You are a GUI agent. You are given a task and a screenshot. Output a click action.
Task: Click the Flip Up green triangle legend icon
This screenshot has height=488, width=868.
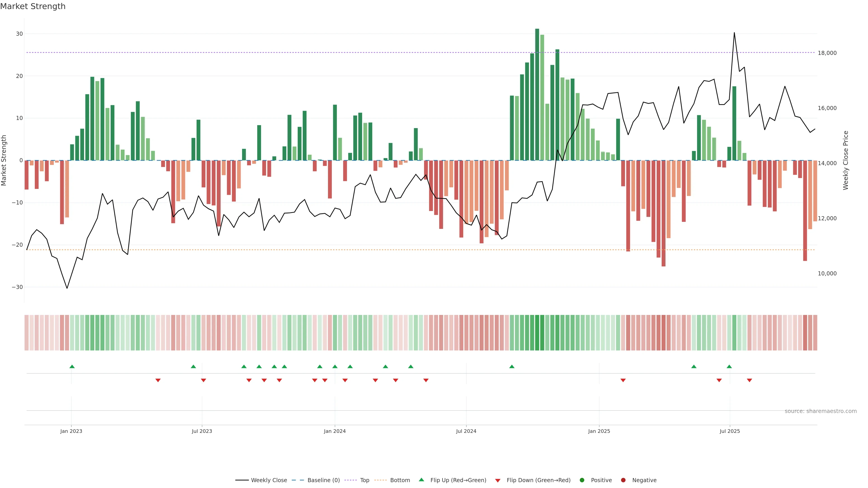421,480
